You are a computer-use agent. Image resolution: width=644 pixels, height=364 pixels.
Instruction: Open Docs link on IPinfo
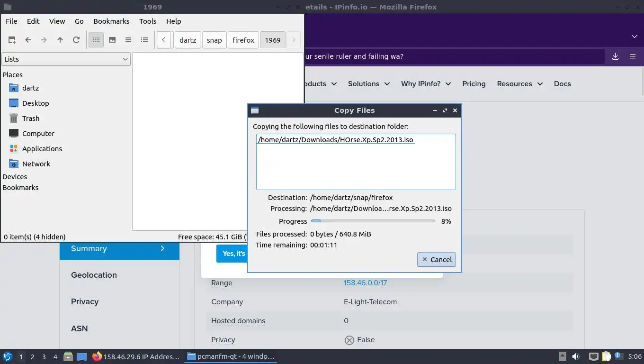[563, 84]
